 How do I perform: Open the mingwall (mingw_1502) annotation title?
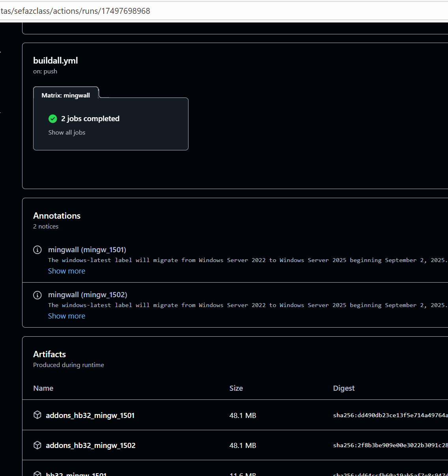coord(88,295)
